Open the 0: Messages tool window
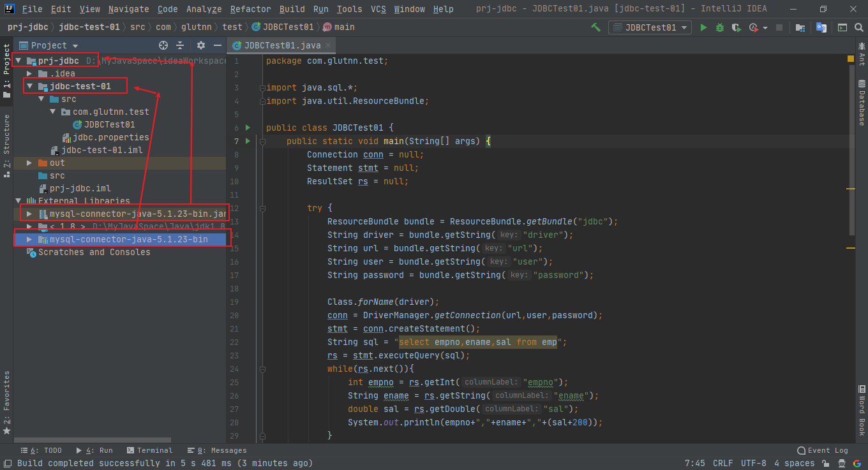 217,450
